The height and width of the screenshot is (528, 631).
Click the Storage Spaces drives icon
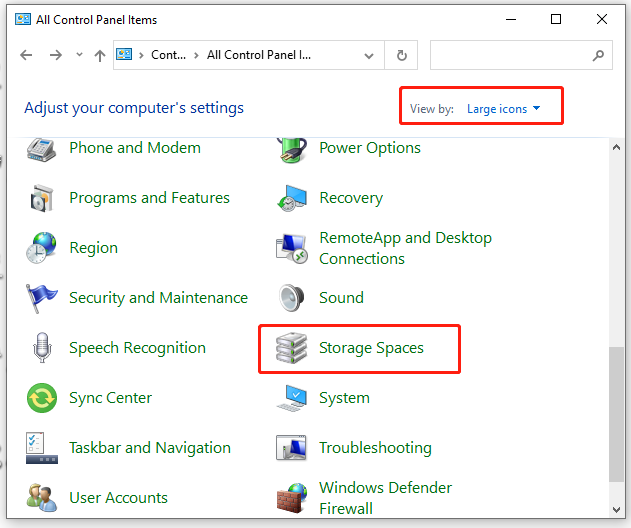point(291,348)
